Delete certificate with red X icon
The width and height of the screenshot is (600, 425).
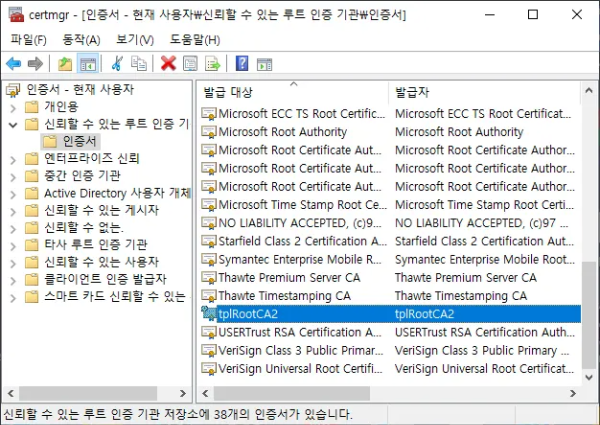pyautogui.click(x=168, y=64)
